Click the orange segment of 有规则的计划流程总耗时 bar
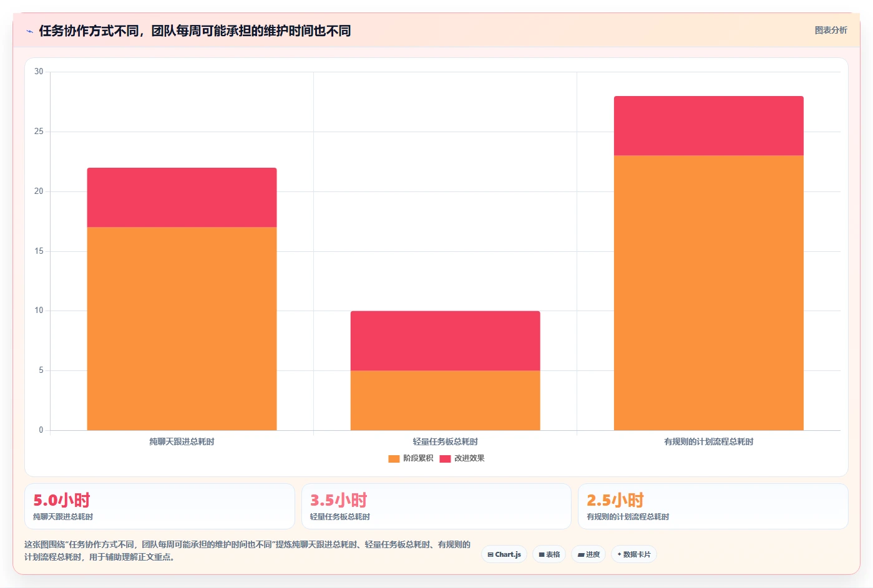 click(708, 293)
